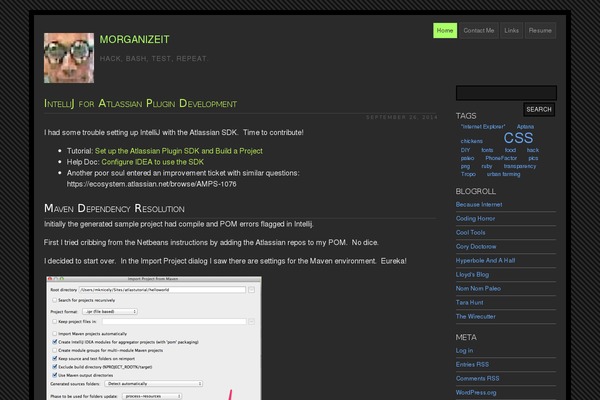The image size is (600, 400).
Task: Select the PhoneFactor tag
Action: click(501, 158)
